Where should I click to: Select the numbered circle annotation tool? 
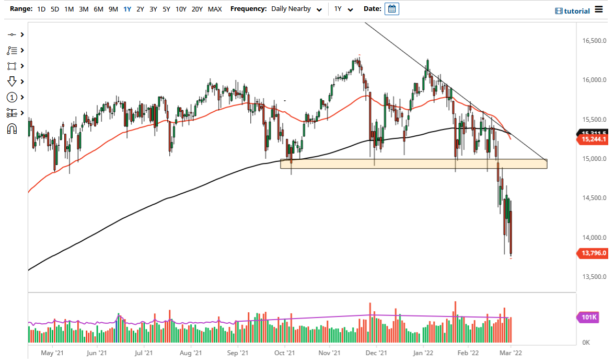(x=11, y=97)
